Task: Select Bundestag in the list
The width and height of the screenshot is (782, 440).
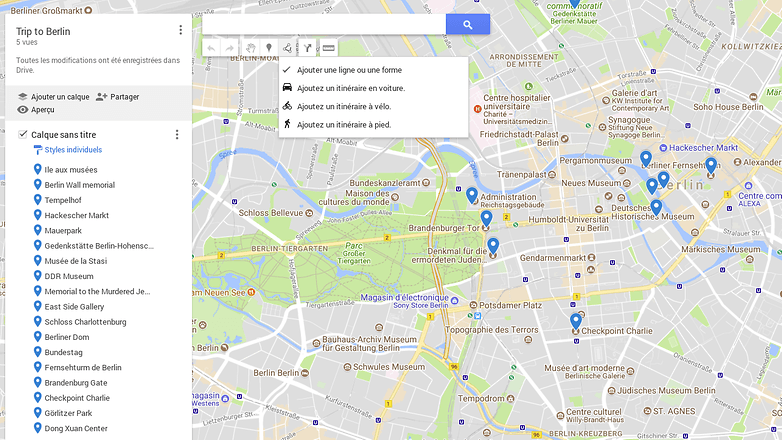Action: [x=63, y=352]
